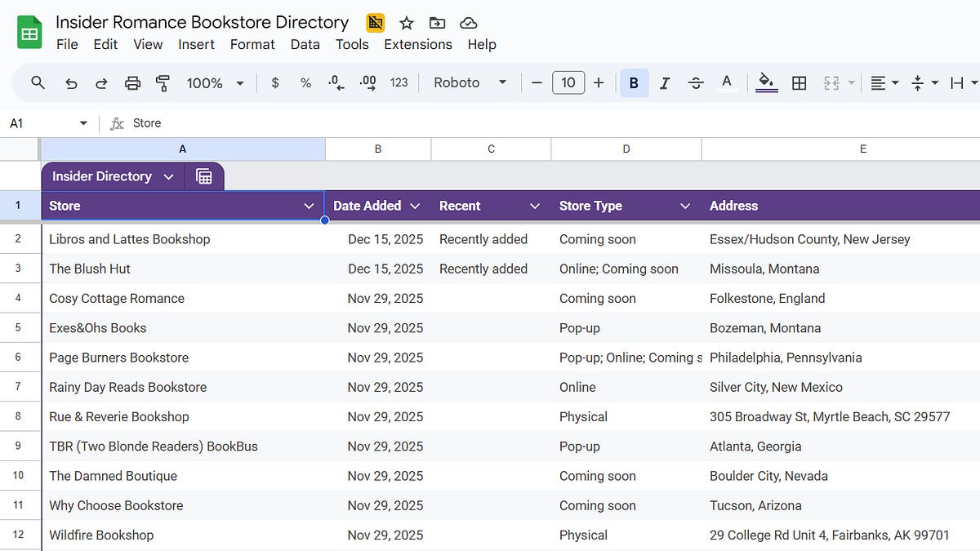Undo the last action
The width and height of the screenshot is (980, 551).
click(71, 82)
